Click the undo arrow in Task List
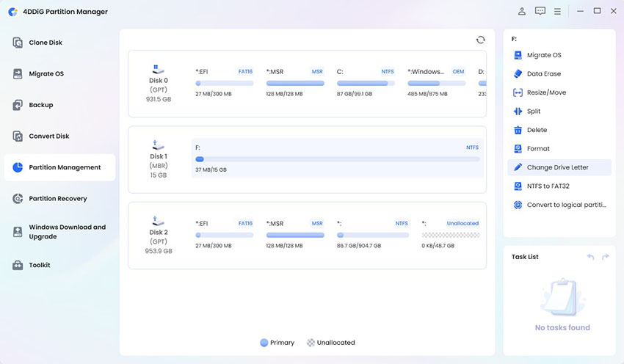Image resolution: width=624 pixels, height=364 pixels. click(591, 257)
